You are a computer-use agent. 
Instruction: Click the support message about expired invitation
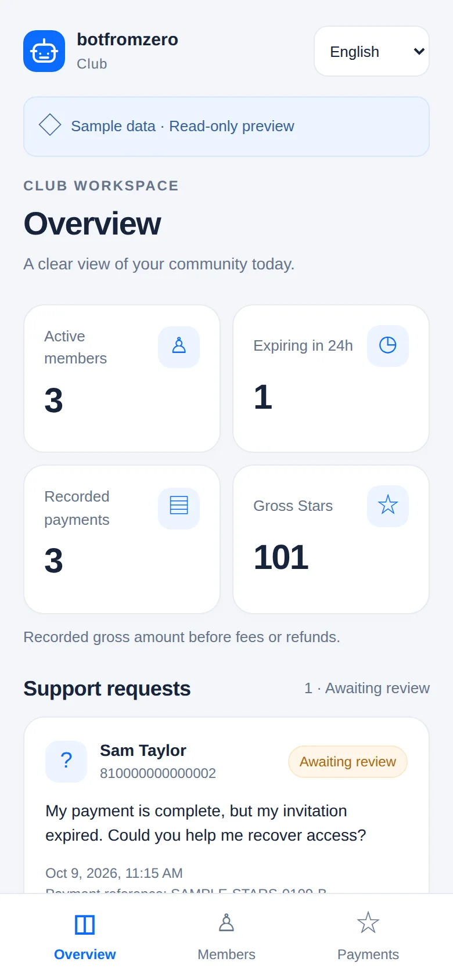tap(206, 823)
